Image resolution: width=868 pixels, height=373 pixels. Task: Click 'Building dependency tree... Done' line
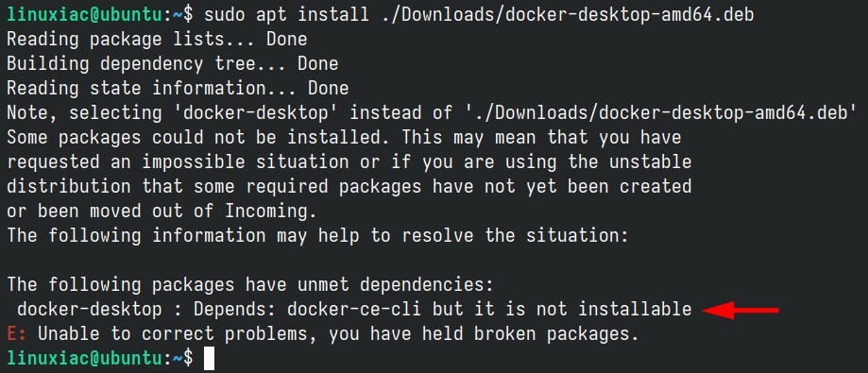(x=172, y=64)
